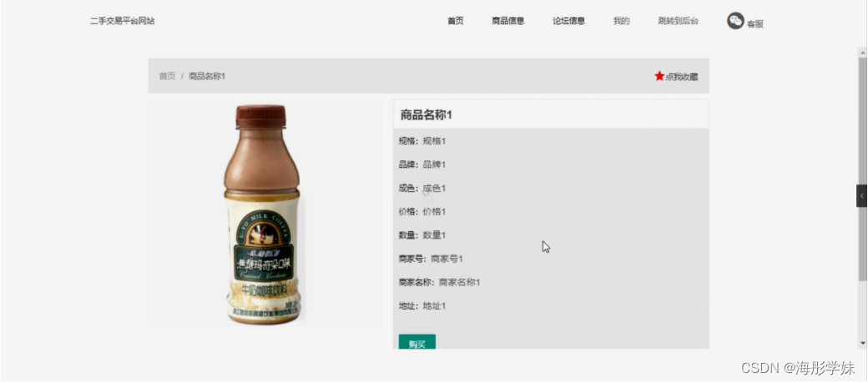Click the scrollbar up arrow

point(862,53)
